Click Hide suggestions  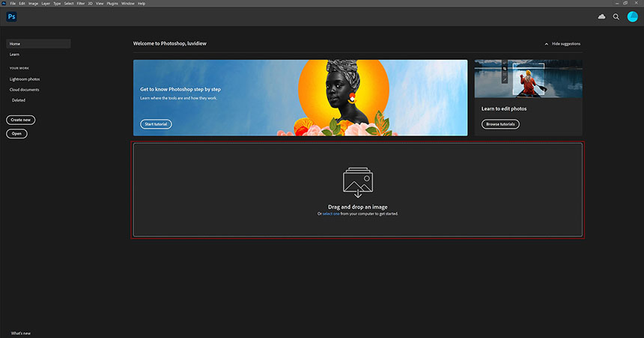click(x=566, y=44)
